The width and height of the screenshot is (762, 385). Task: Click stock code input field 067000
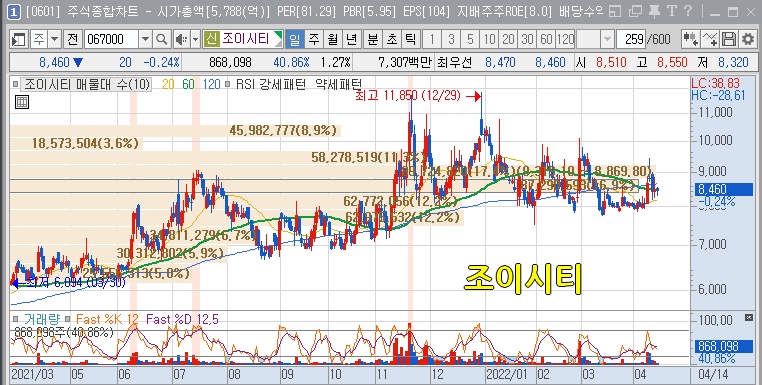(112, 39)
